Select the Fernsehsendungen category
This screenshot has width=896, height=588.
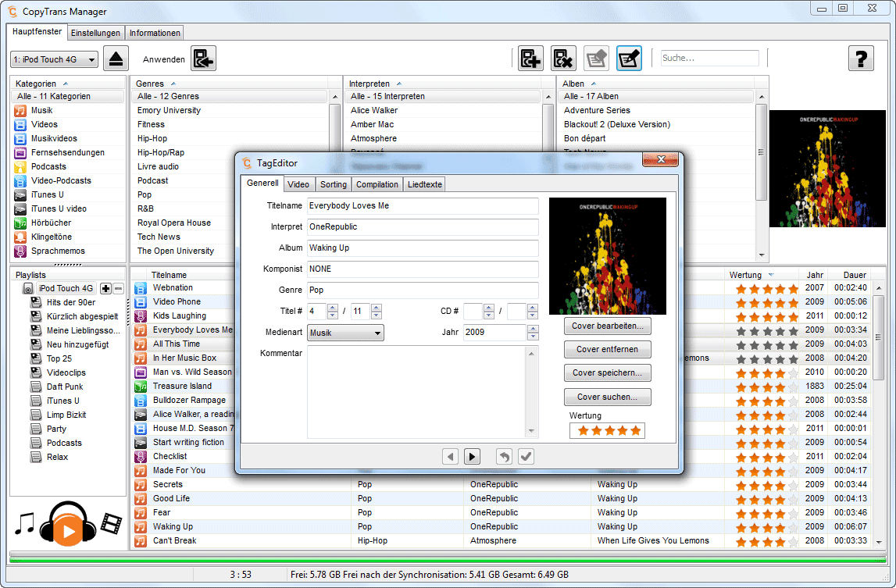click(x=68, y=152)
